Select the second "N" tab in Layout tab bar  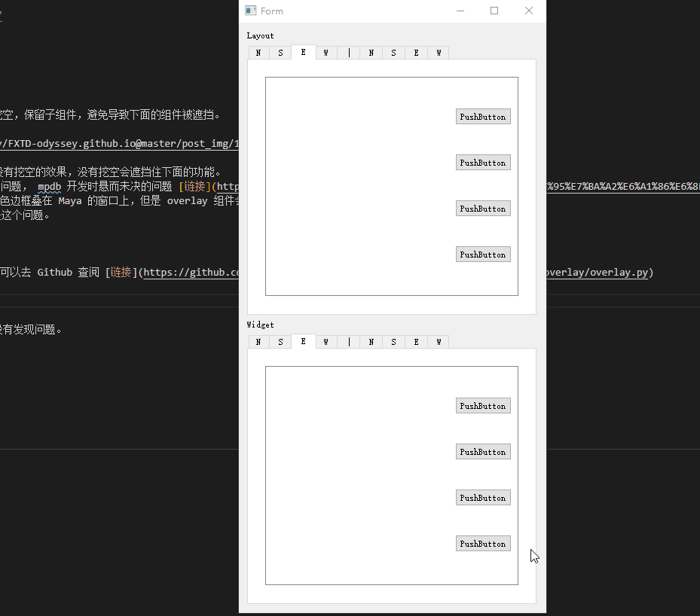(x=371, y=52)
